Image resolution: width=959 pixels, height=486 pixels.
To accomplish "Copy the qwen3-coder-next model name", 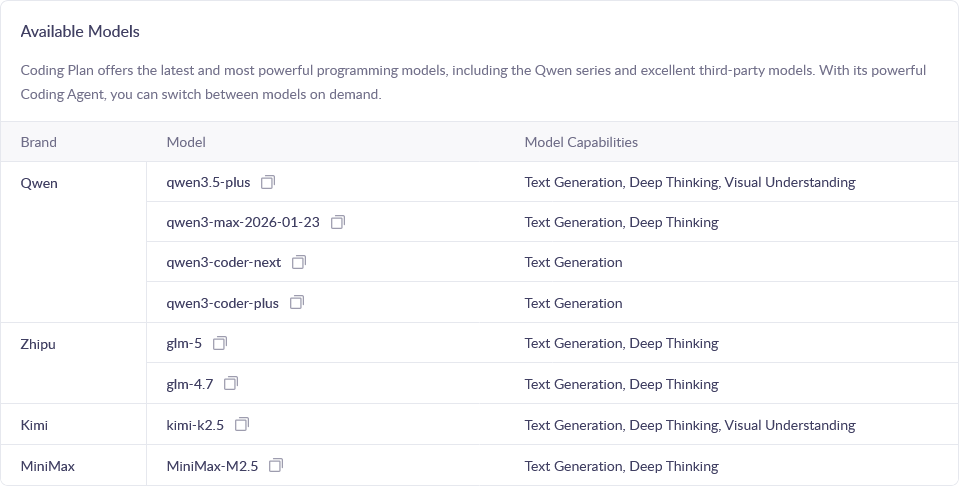I will [x=298, y=262].
